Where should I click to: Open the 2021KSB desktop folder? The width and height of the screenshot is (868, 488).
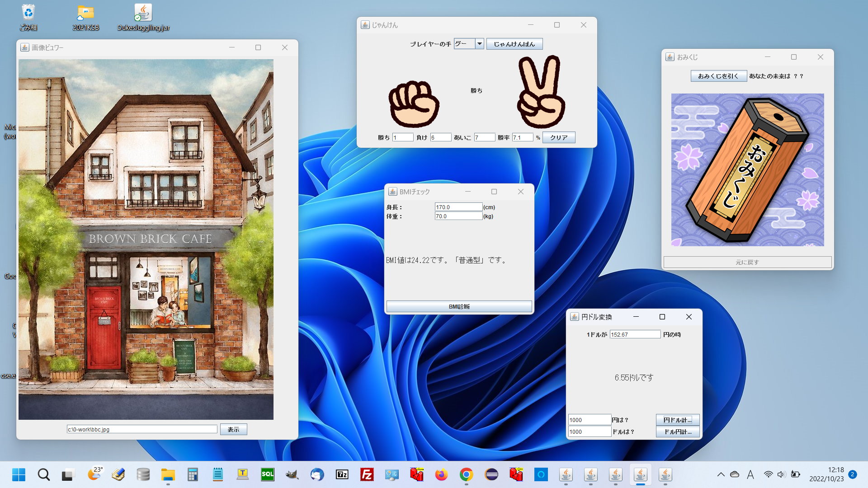(x=85, y=17)
